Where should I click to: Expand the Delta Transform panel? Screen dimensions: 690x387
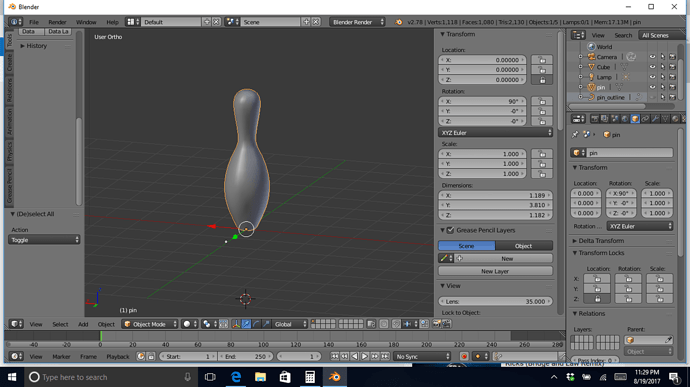pos(601,241)
